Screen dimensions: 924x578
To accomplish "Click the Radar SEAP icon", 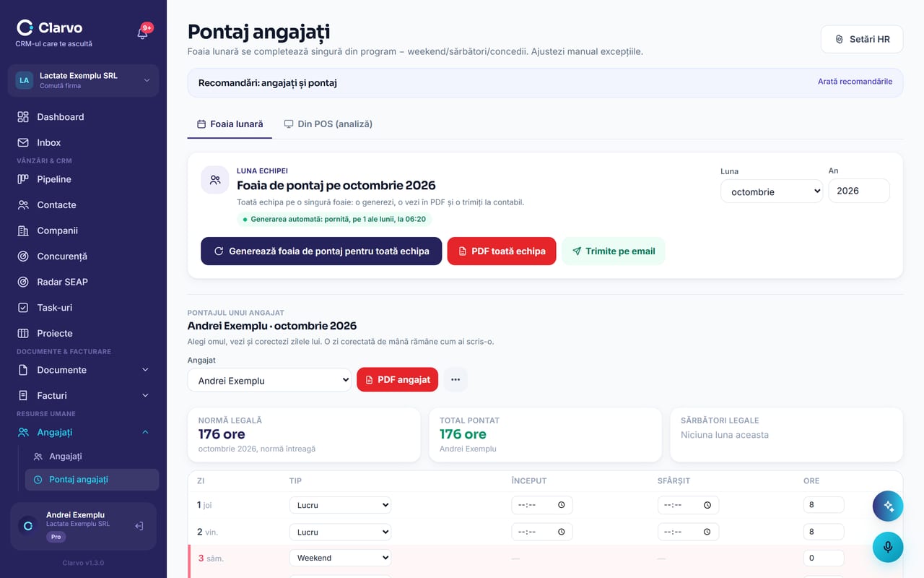I will coord(23,282).
